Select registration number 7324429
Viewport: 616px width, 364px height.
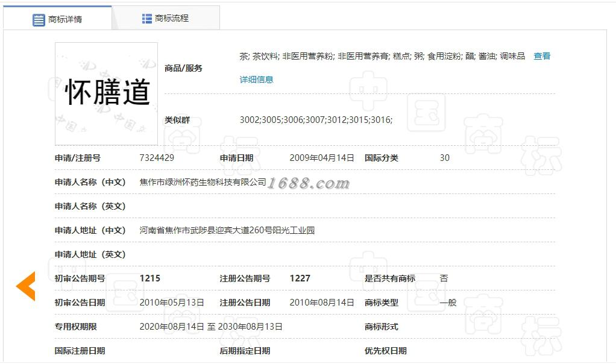pos(157,158)
